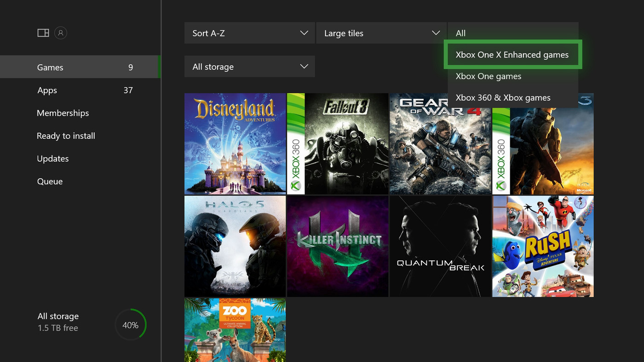Click the 40% storage usage ring
This screenshot has width=644, height=362.
coord(131,325)
